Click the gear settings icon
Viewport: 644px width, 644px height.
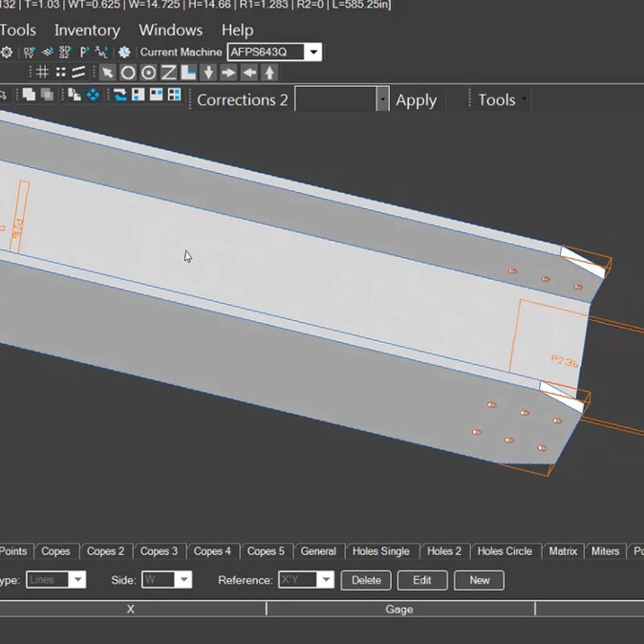[7, 53]
